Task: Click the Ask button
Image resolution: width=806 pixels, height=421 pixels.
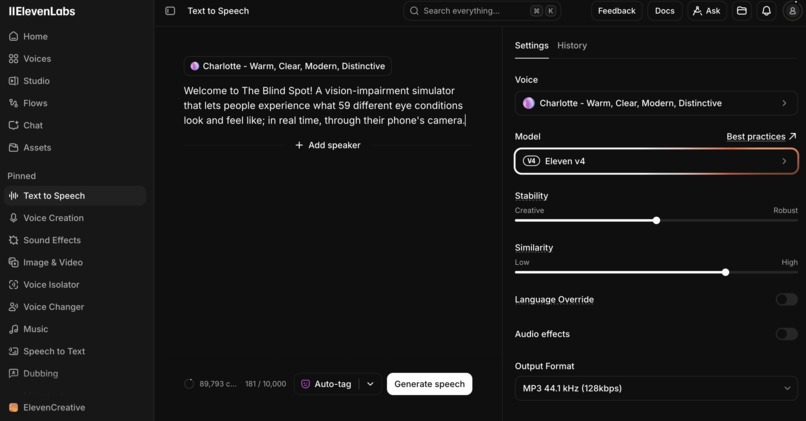Action: (707, 11)
